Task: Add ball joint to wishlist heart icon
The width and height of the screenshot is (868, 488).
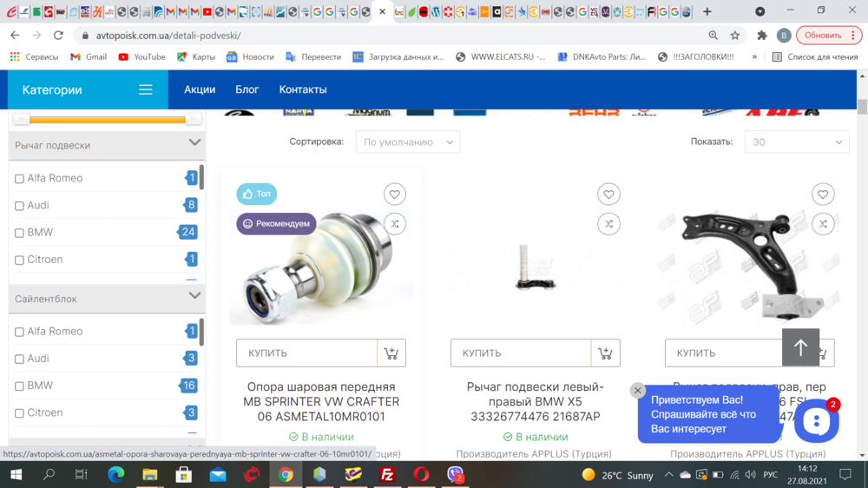Action: tap(394, 195)
